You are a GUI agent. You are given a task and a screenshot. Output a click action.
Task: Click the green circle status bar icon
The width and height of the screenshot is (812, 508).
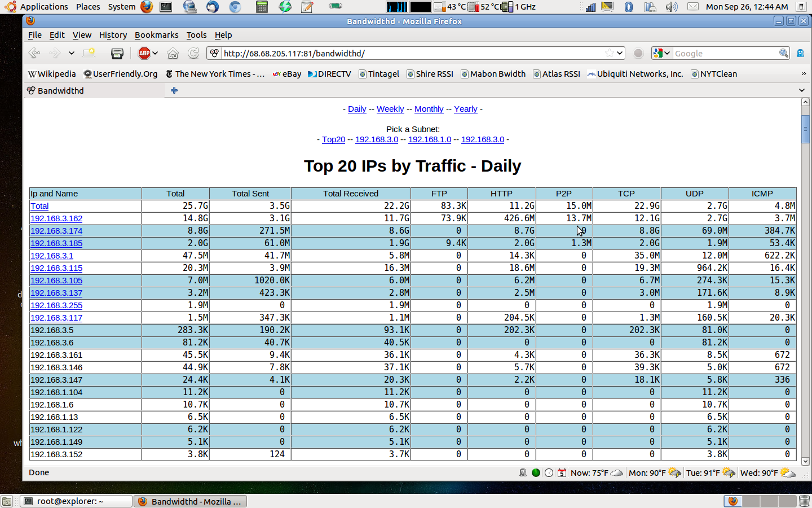(x=536, y=472)
